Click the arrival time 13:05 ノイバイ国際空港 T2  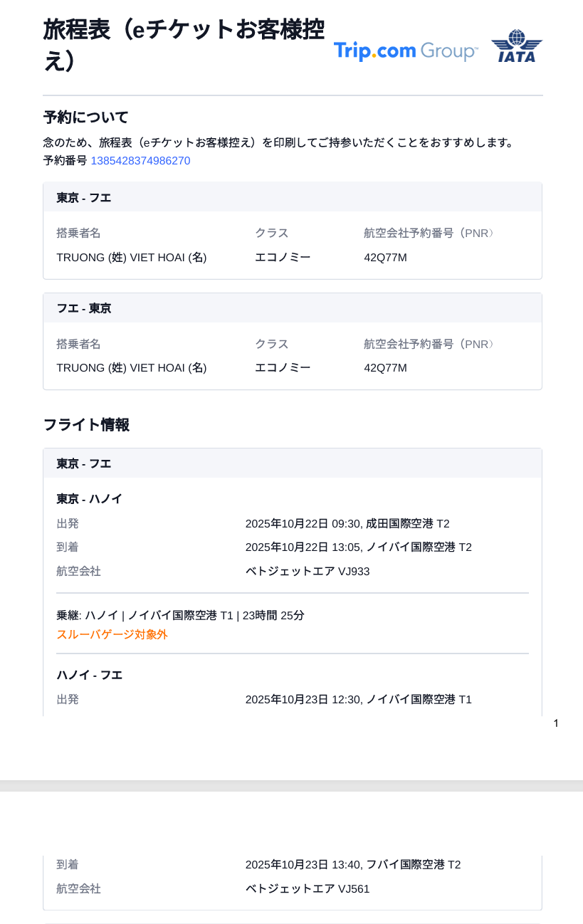click(x=358, y=547)
